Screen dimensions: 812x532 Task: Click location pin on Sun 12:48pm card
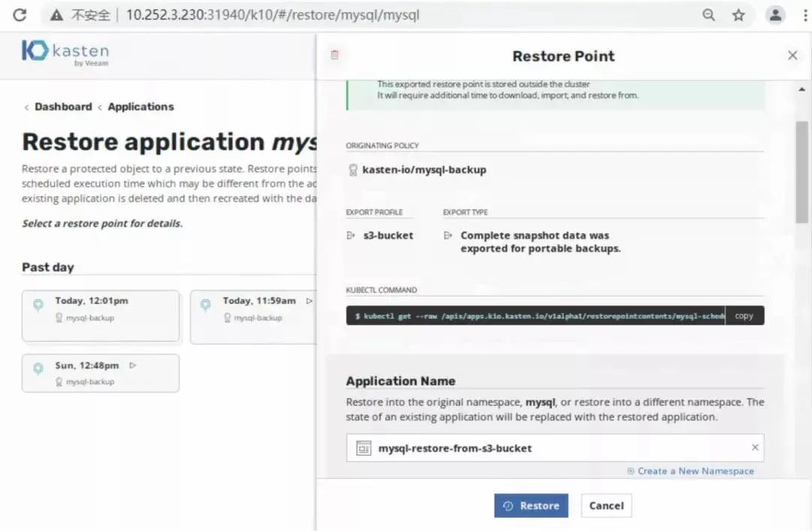pyautogui.click(x=38, y=369)
